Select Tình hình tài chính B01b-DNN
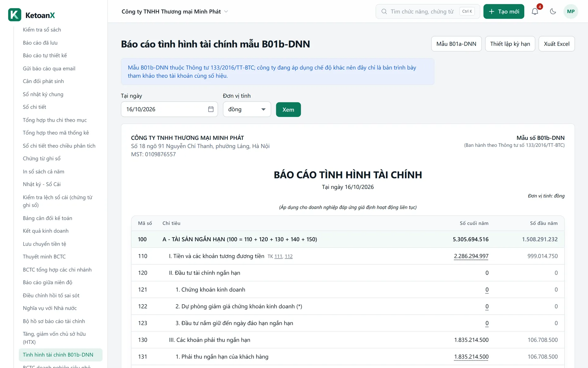The height and width of the screenshot is (368, 588). (61, 355)
